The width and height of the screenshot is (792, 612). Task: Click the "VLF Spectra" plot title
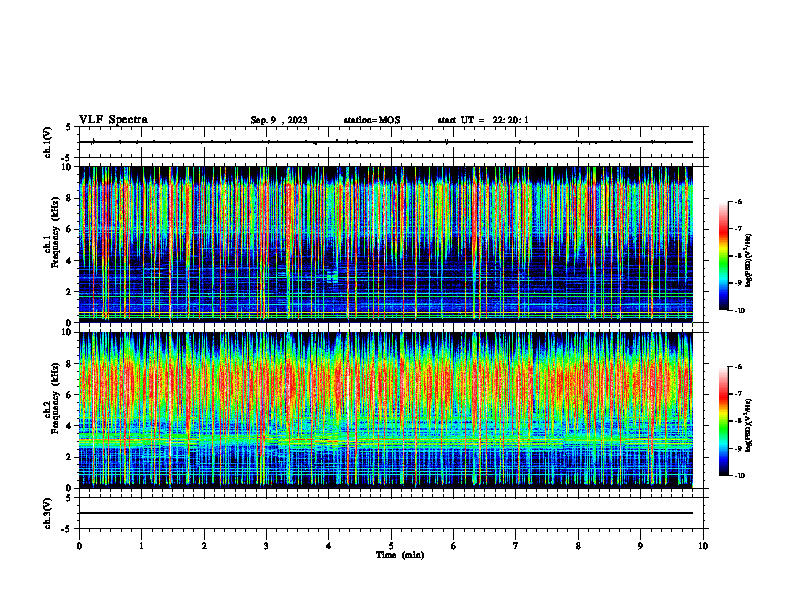point(113,120)
